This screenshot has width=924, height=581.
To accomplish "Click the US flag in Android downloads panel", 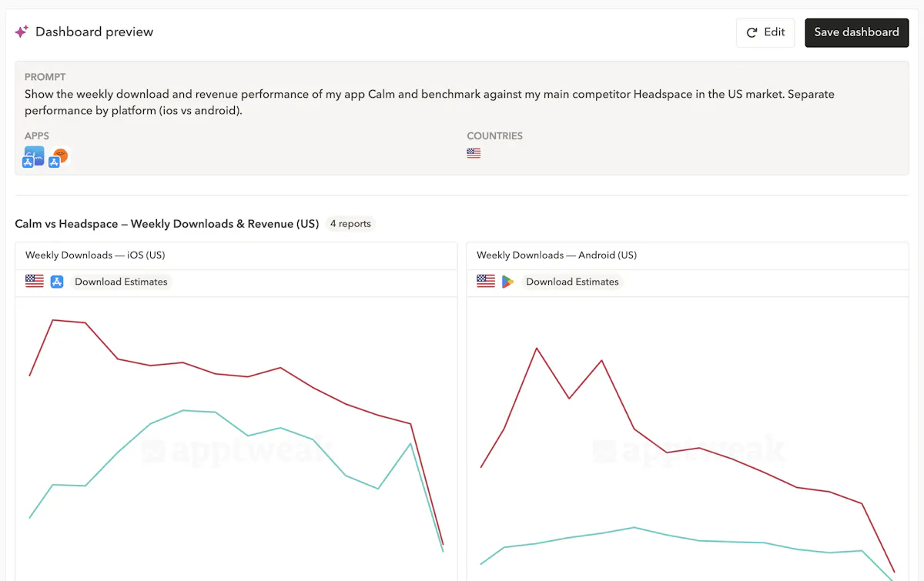I will [x=486, y=282].
